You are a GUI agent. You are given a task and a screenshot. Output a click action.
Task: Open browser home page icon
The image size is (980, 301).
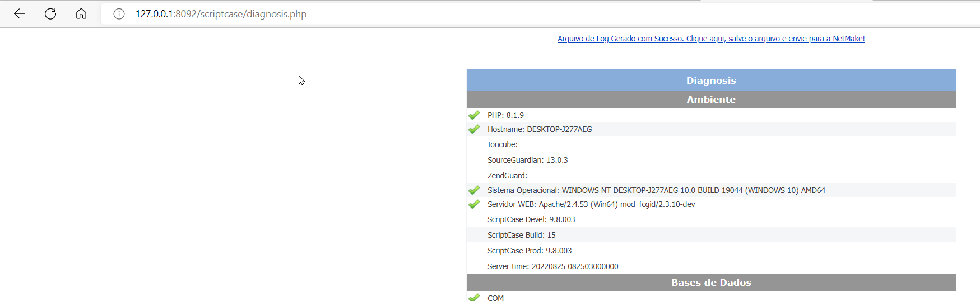pyautogui.click(x=81, y=14)
